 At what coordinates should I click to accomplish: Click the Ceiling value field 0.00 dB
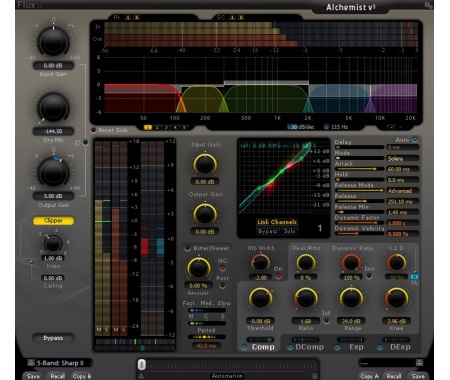[x=53, y=278]
